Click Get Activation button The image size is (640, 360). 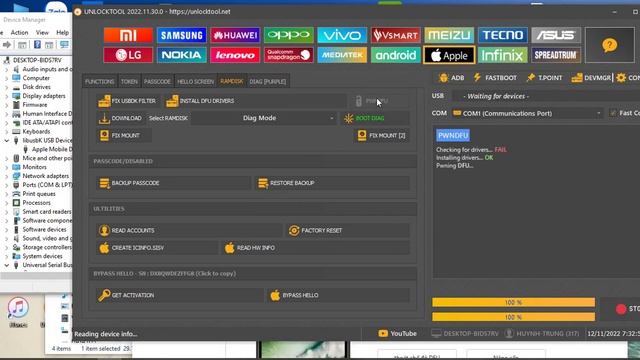coord(181,295)
